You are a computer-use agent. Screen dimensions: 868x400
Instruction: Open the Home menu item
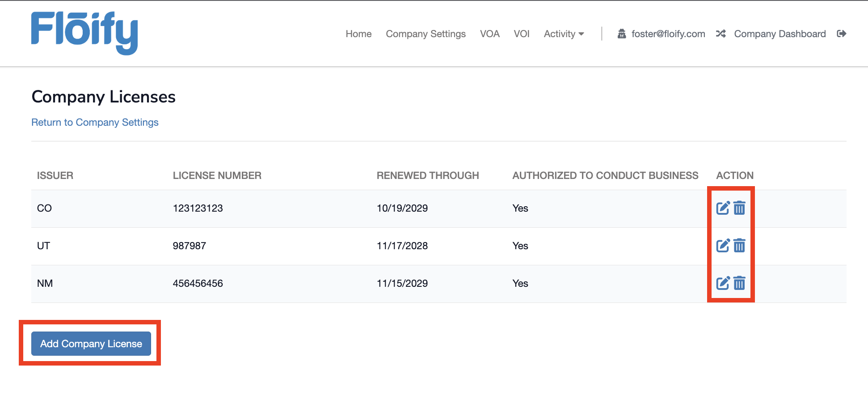pyautogui.click(x=358, y=34)
